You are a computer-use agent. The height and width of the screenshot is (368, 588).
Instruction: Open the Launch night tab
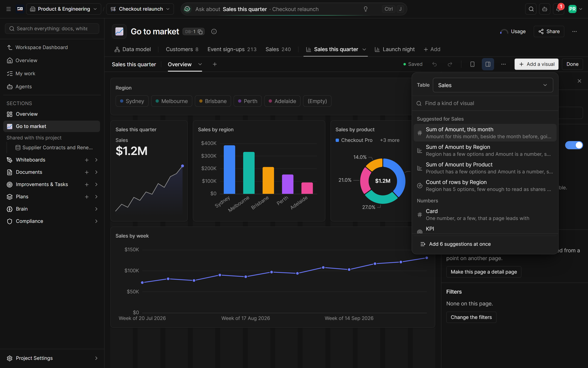pyautogui.click(x=395, y=49)
